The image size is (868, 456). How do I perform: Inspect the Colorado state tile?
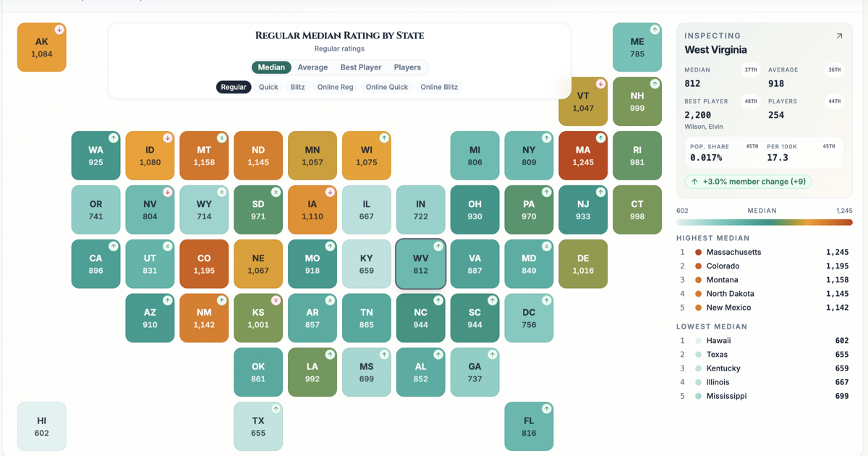(x=204, y=264)
